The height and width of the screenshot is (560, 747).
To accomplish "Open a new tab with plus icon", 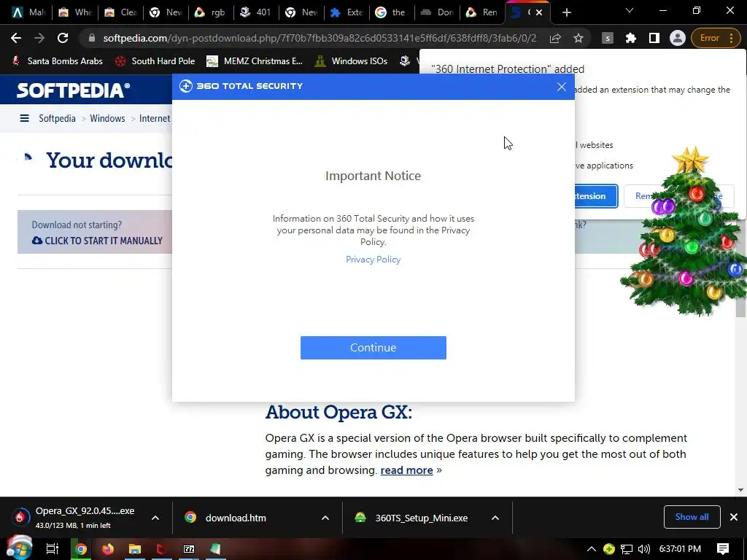I will tap(566, 12).
